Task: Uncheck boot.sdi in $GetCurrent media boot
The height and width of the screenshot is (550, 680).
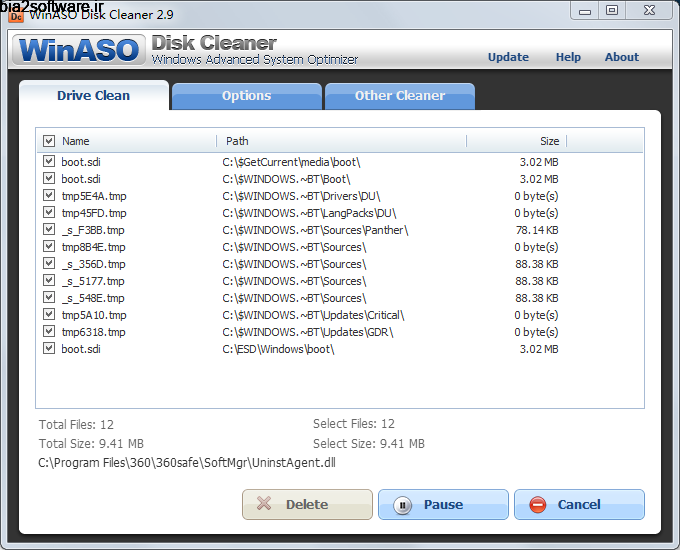Action: tap(49, 161)
